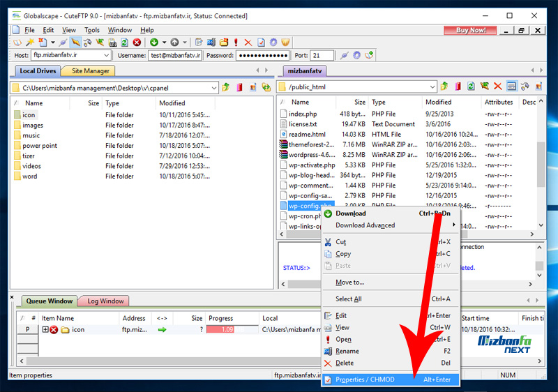Click the red Stop transfer toolbar icon
The width and height of the screenshot is (558, 392).
coord(137,43)
